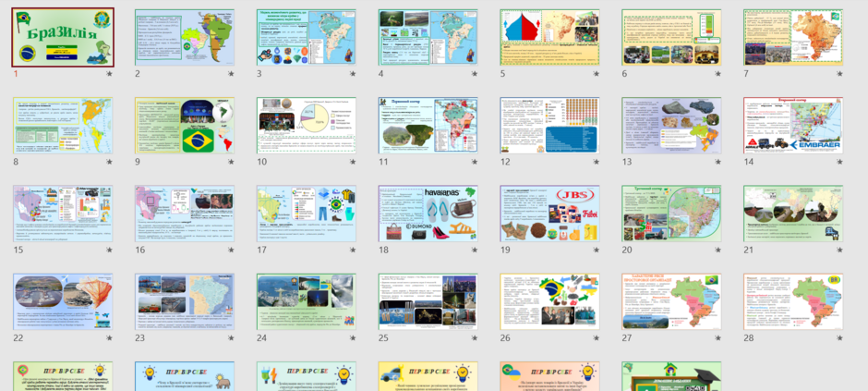Select slide 20 thumbnail

[x=671, y=214]
